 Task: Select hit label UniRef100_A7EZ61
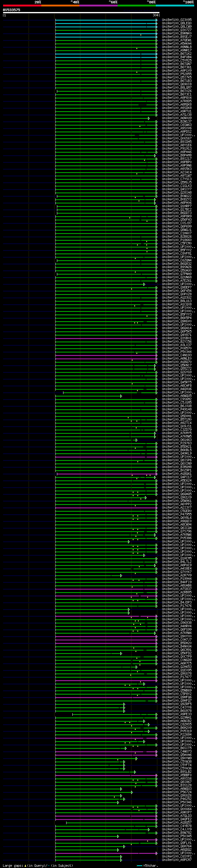pyautogui.click(x=176, y=281)
